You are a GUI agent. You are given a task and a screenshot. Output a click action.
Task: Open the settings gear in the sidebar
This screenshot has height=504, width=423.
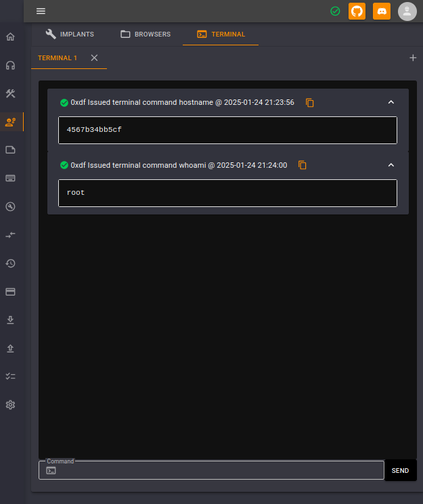[10, 405]
